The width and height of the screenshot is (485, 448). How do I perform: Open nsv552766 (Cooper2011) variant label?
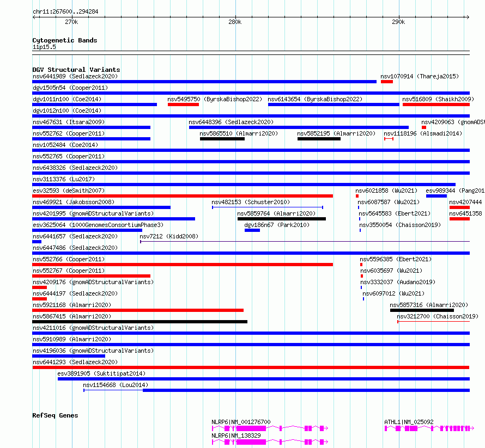[x=69, y=259]
